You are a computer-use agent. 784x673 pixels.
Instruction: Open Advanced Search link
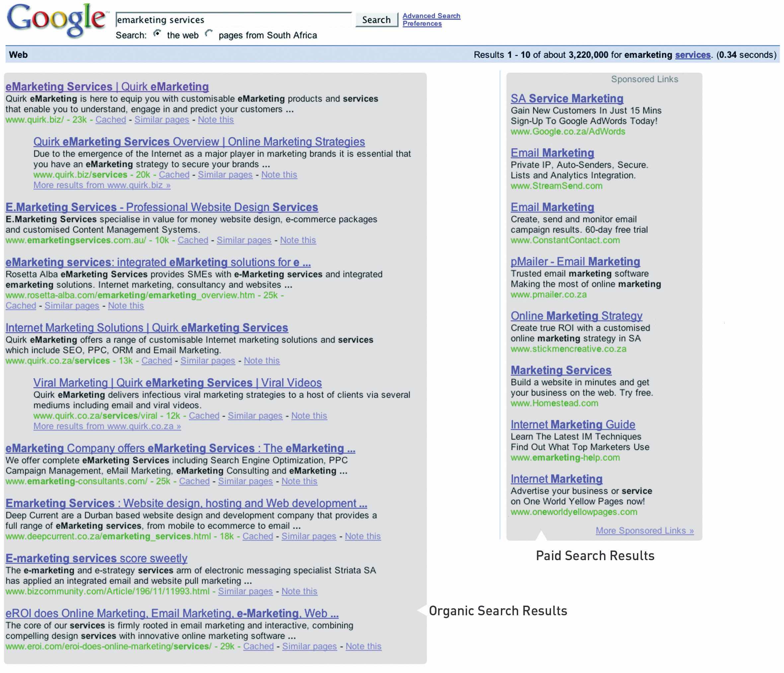(431, 16)
